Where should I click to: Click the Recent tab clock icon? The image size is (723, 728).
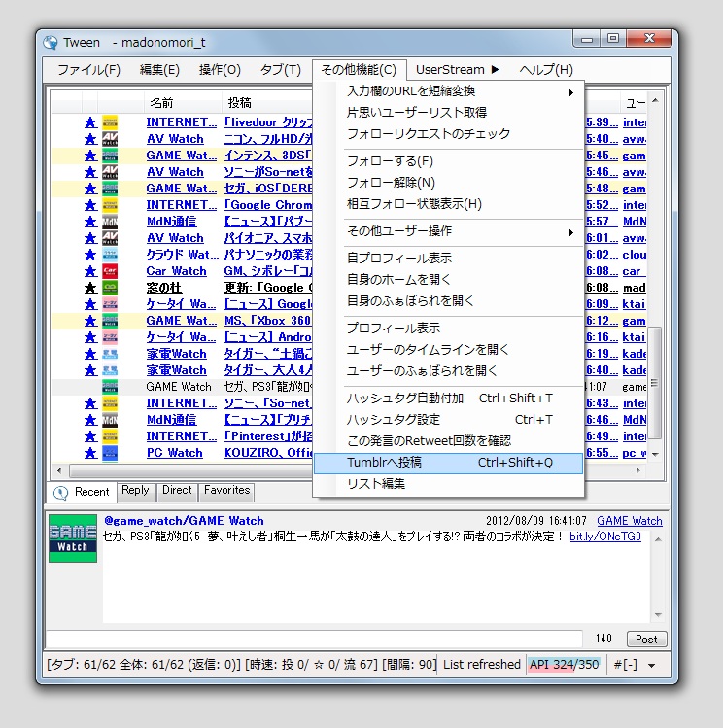coord(61,492)
